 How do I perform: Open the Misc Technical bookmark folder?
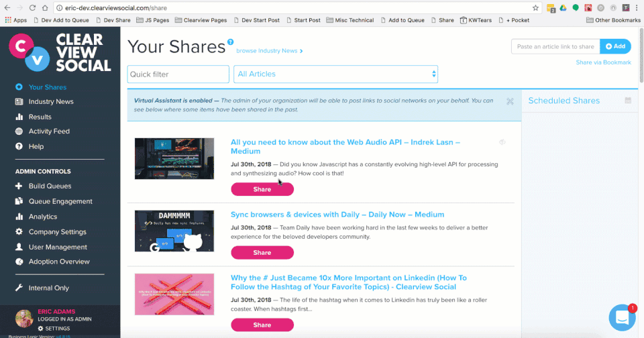350,20
